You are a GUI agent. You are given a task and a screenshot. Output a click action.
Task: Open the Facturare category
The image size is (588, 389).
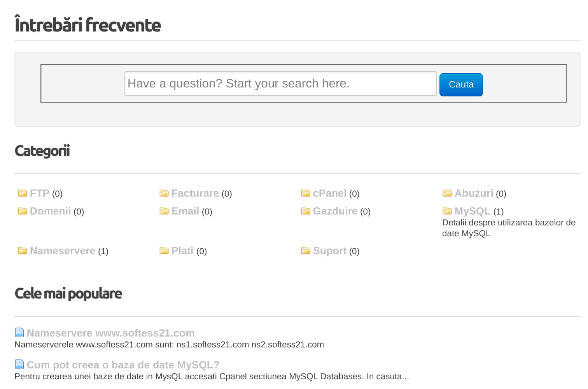pos(195,193)
